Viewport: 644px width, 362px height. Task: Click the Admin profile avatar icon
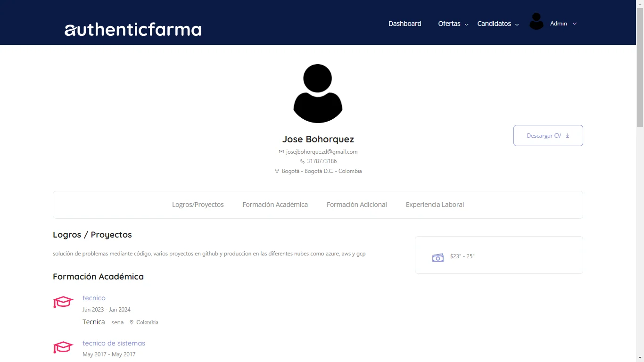536,21
